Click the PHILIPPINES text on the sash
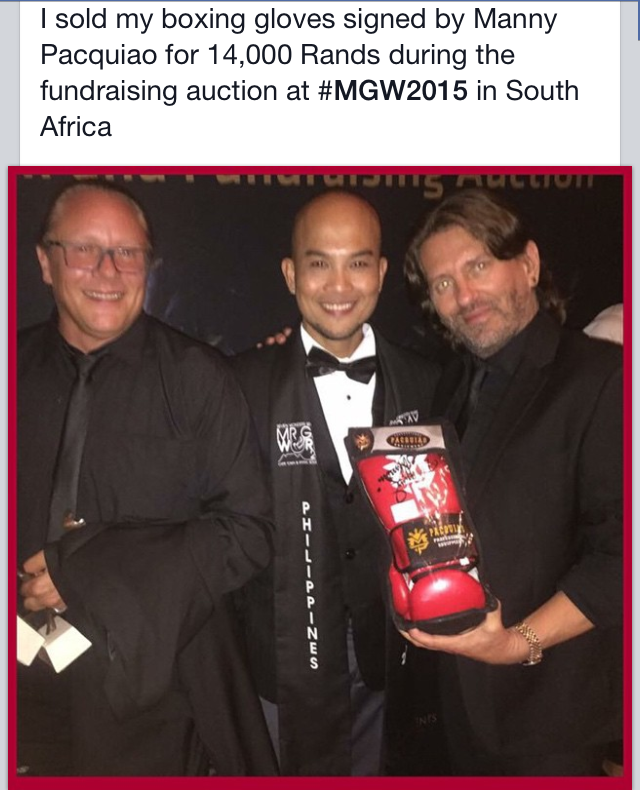The image size is (640, 790). coord(309,584)
